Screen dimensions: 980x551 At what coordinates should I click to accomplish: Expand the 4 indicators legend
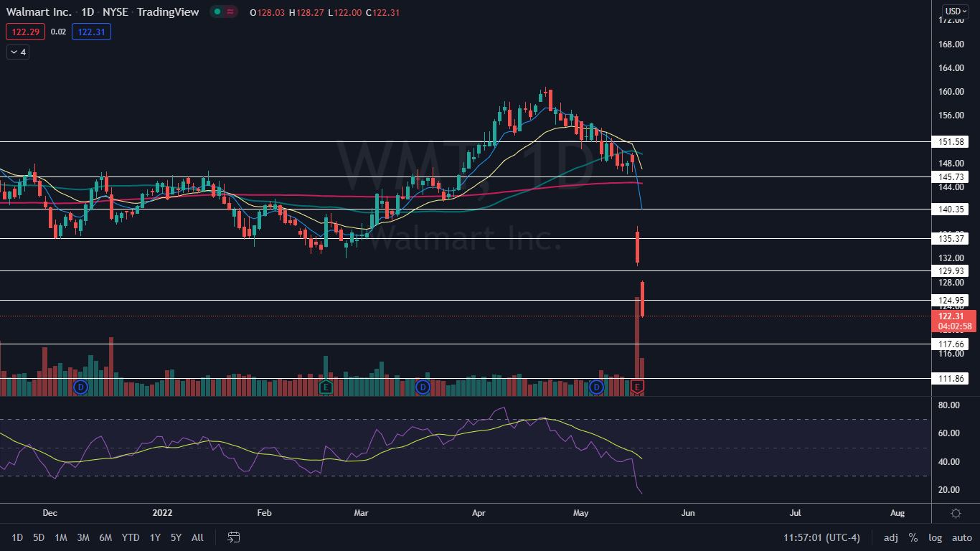pyautogui.click(x=18, y=52)
